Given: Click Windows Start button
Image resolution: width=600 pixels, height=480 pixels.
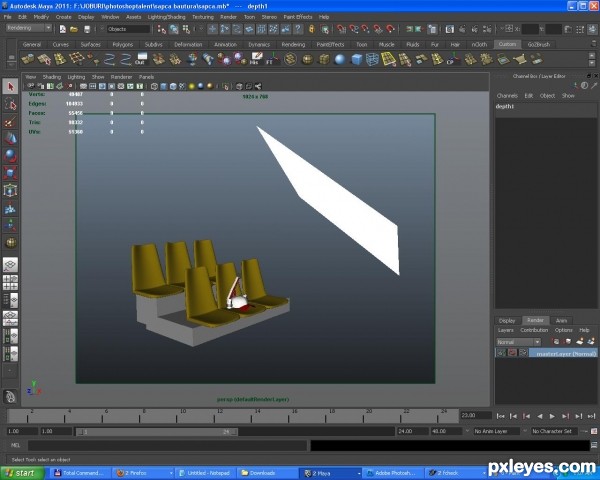Looking at the screenshot, I should (20, 473).
